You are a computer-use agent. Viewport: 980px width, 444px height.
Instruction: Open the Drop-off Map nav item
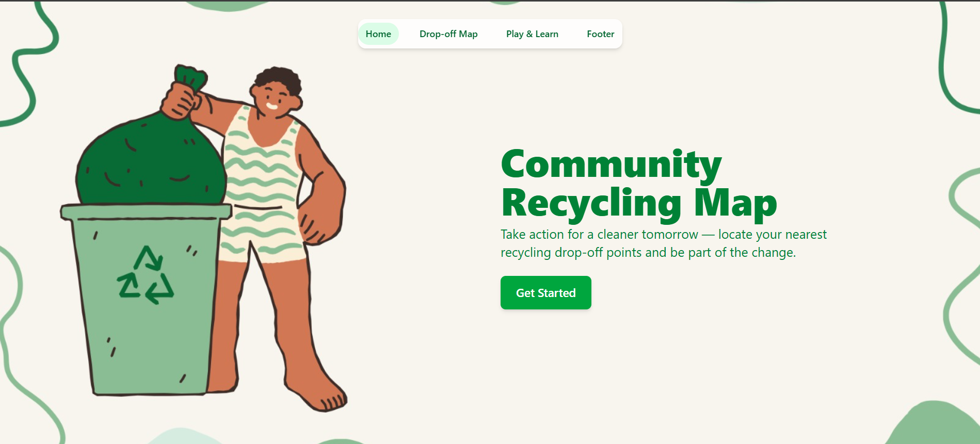[448, 34]
